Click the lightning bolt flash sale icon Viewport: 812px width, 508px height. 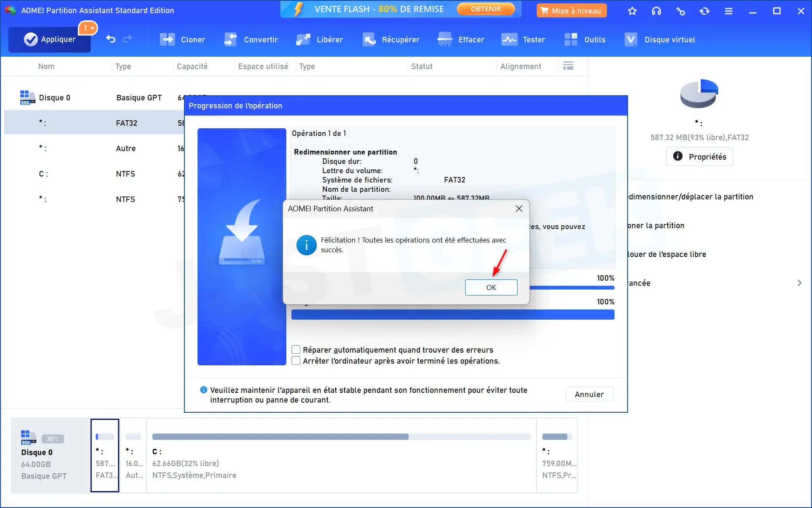[x=299, y=9]
